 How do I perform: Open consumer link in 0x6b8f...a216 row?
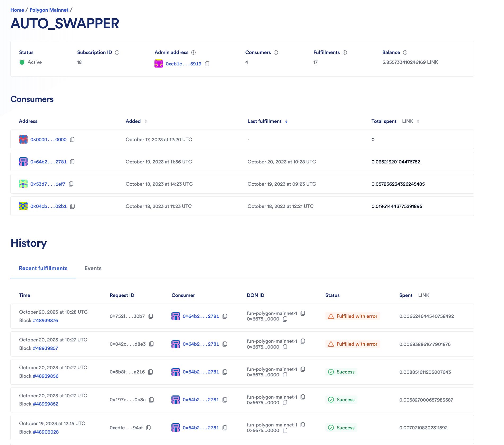(x=201, y=372)
